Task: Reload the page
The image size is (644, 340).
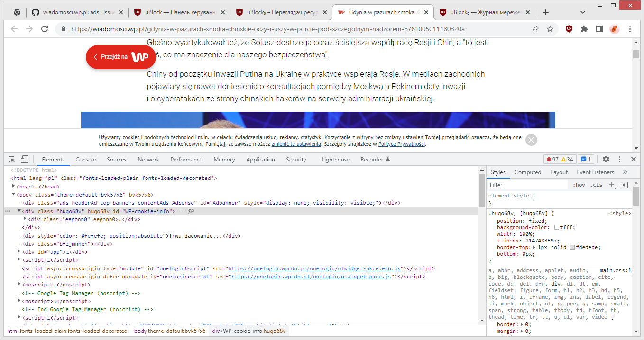Action: [45, 29]
